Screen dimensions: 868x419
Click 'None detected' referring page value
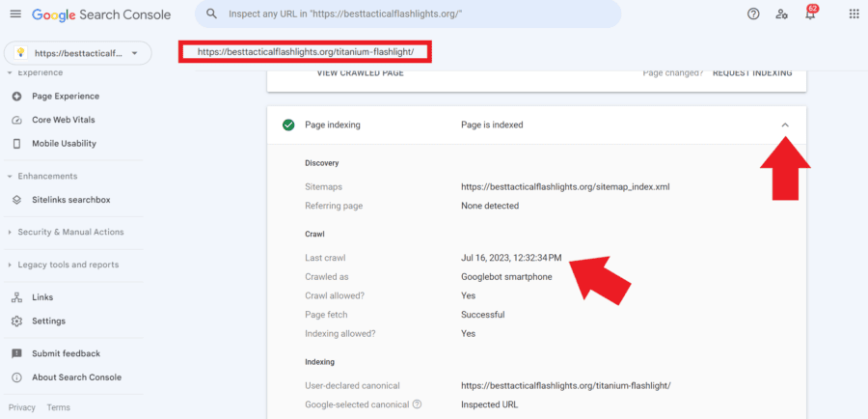click(x=490, y=207)
